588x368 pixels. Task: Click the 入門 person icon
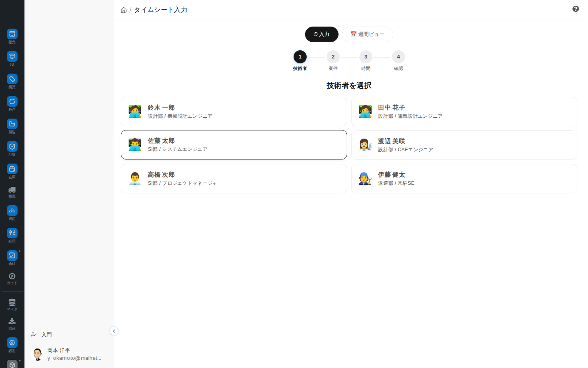click(x=34, y=334)
